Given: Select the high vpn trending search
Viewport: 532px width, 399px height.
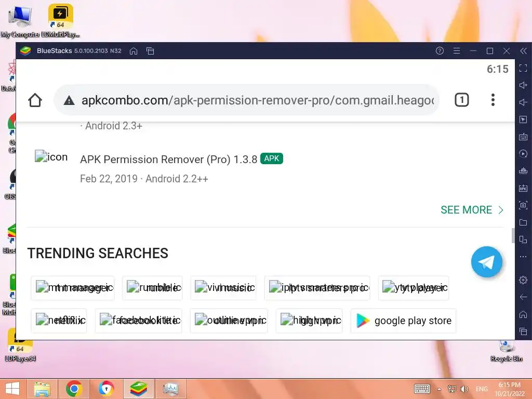Looking at the screenshot, I should click(x=309, y=321).
